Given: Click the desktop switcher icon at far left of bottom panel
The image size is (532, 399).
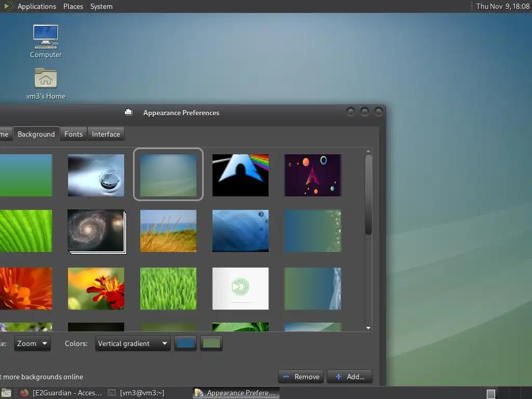Looking at the screenshot, I should (6, 393).
